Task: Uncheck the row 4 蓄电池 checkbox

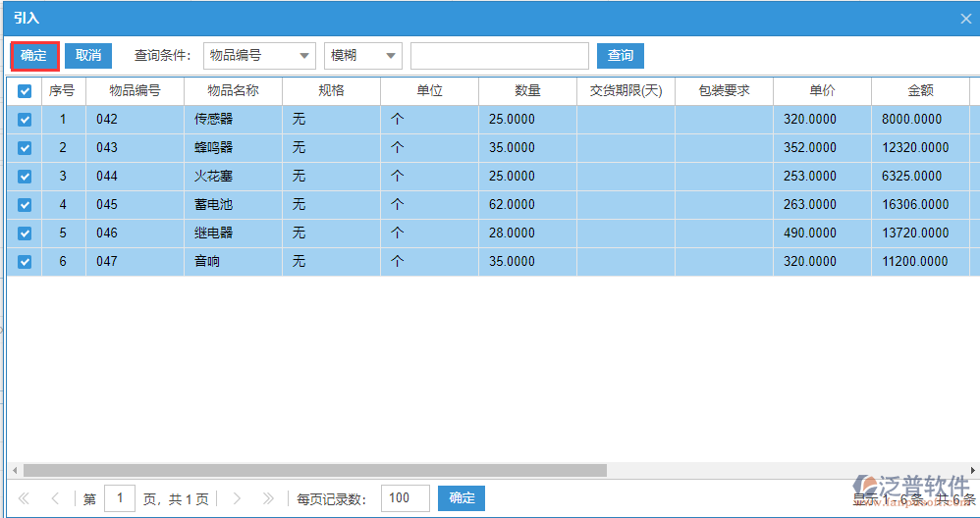Action: (x=25, y=205)
